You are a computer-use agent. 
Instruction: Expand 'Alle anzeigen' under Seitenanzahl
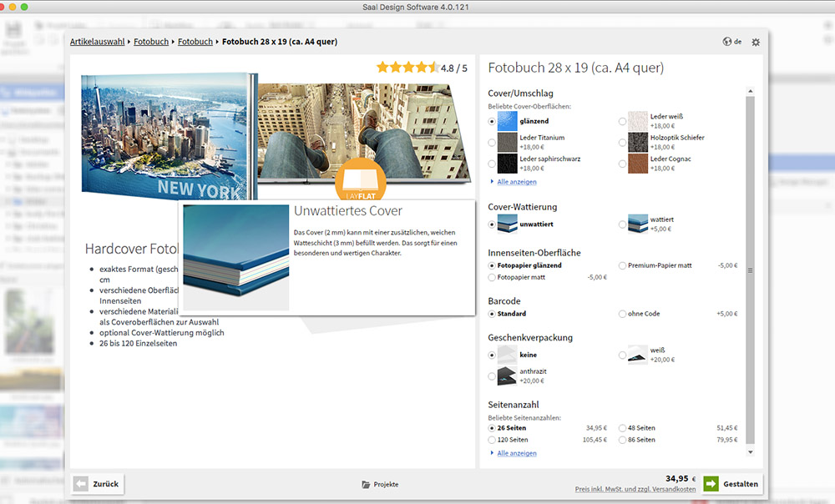(x=517, y=453)
